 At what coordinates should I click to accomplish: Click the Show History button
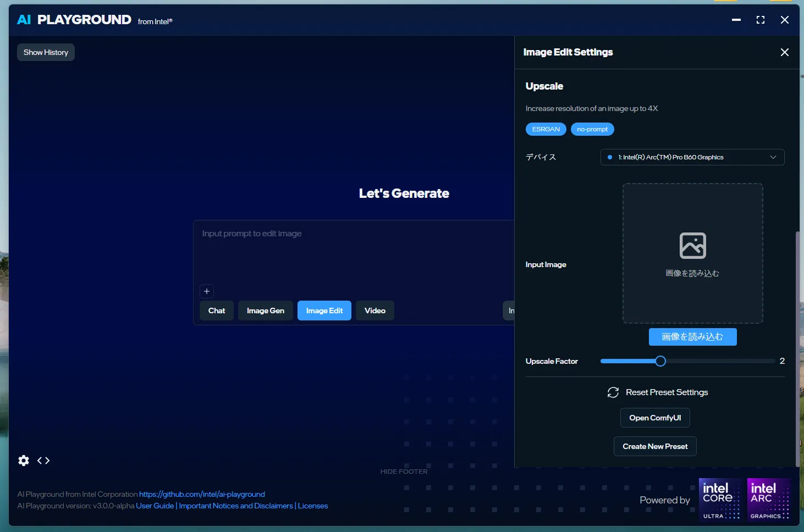pyautogui.click(x=46, y=52)
